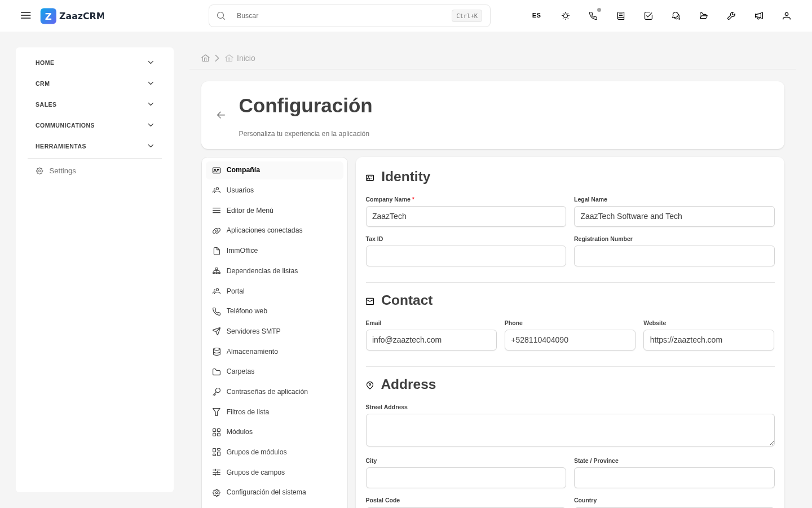Open the wrench tools icon
812x508 pixels.
pos(731,16)
